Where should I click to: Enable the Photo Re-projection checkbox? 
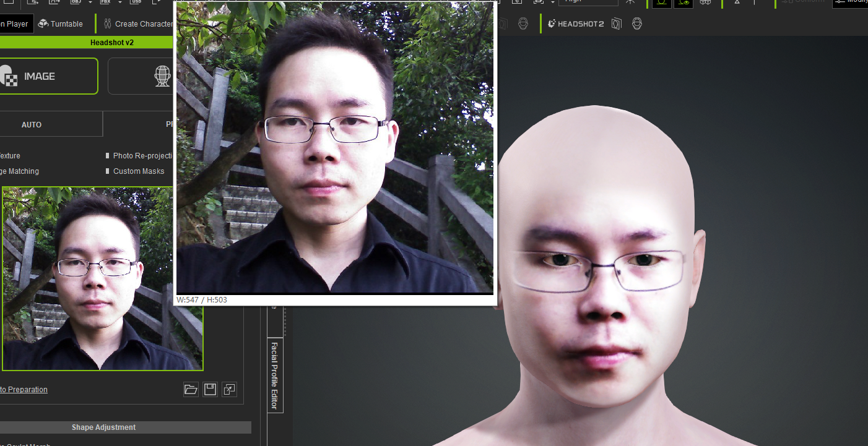108,156
